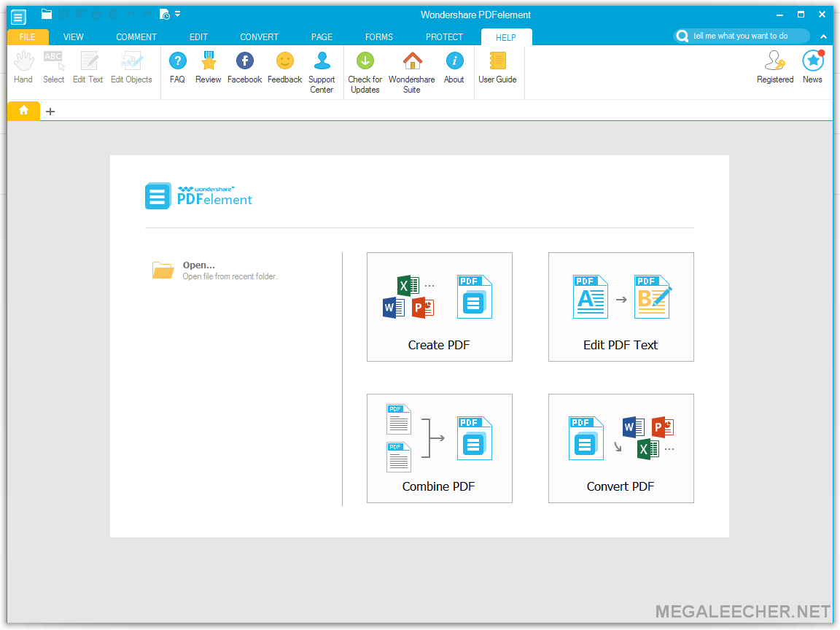The image size is (840, 630).
Task: Close the PDFelement window
Action: tap(822, 15)
